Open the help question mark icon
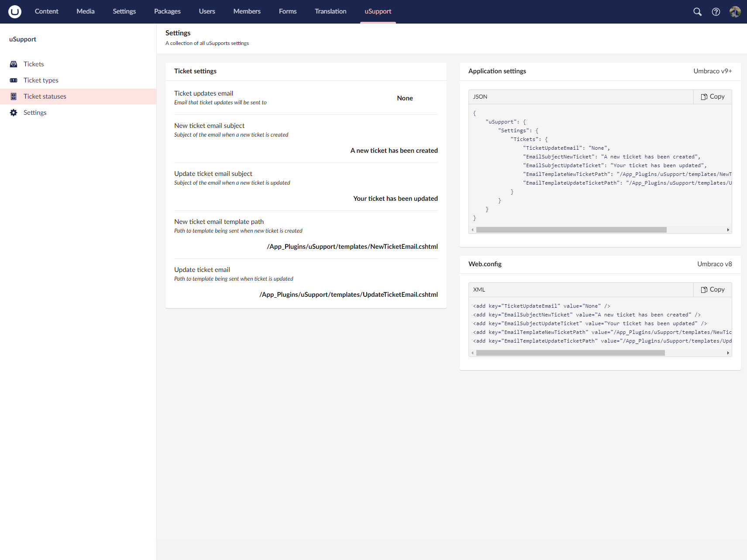 tap(716, 12)
